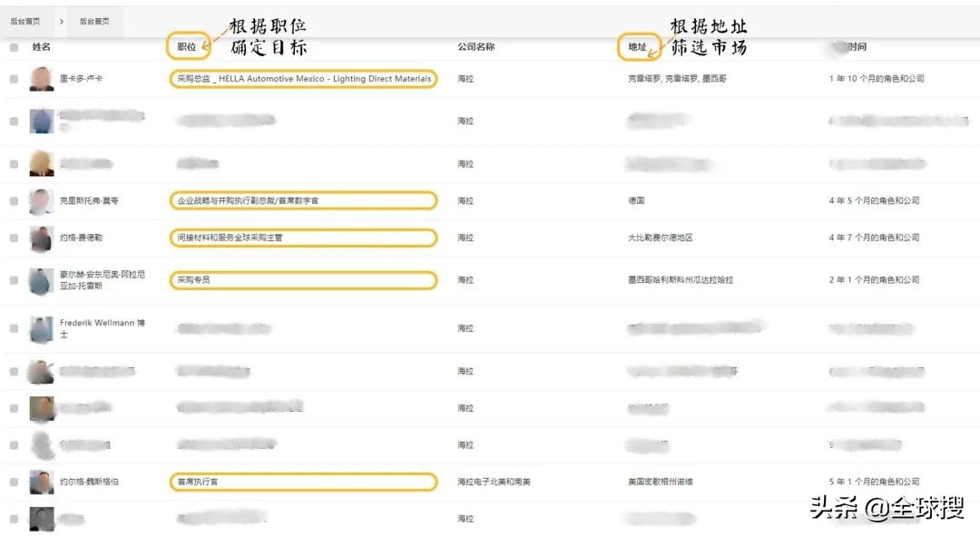Viewport: 980px width, 536px height.
Task: Select the checkbox beside 里卡多·卢卡
Action: click(x=15, y=79)
